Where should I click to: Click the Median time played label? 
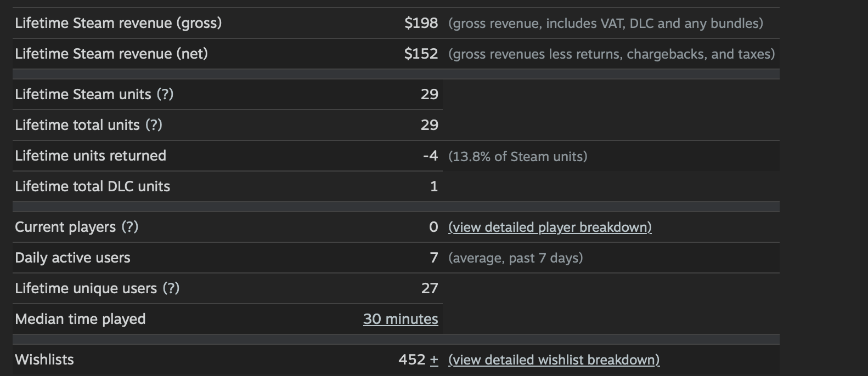80,319
